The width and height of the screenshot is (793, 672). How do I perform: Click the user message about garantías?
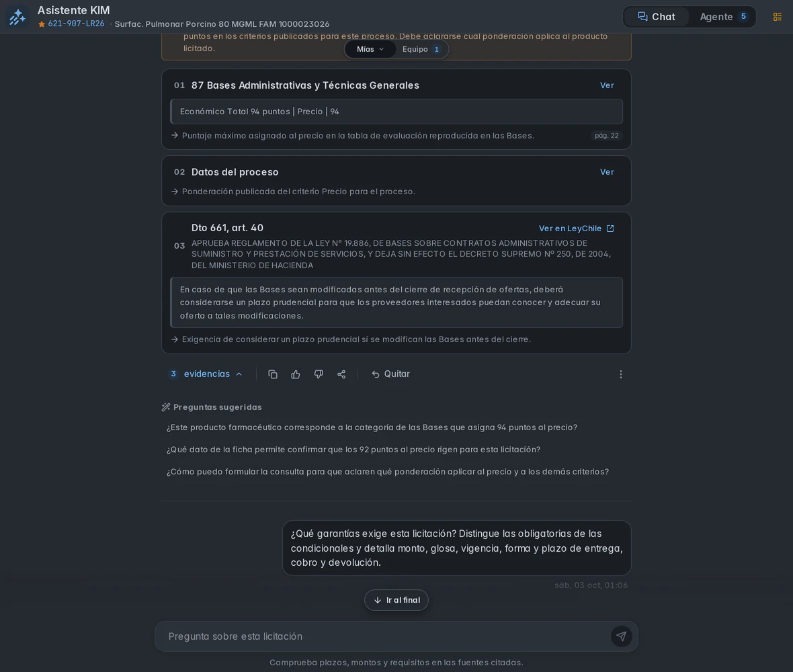pyautogui.click(x=457, y=548)
